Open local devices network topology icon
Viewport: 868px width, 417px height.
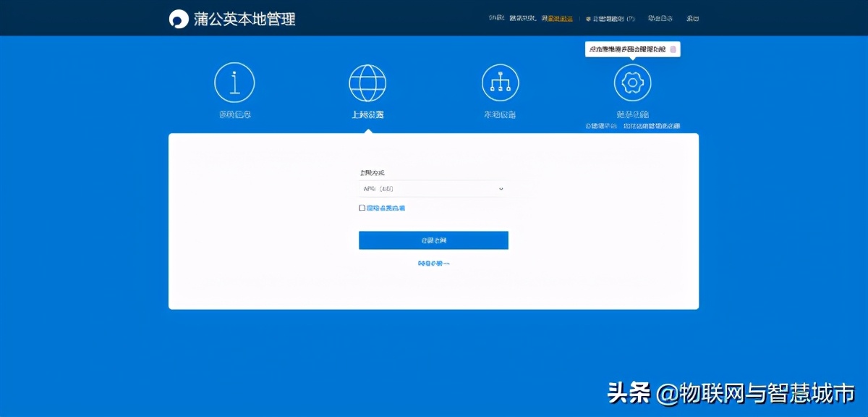[x=500, y=81]
